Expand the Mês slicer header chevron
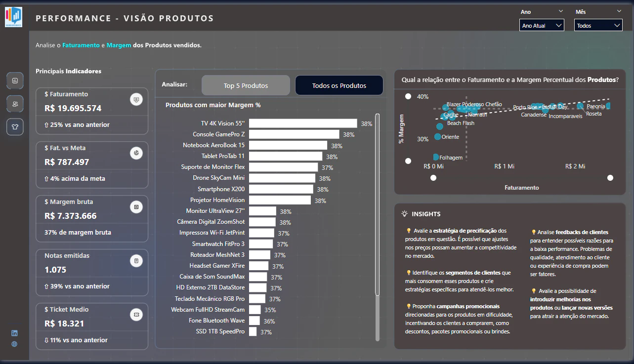 click(x=619, y=11)
